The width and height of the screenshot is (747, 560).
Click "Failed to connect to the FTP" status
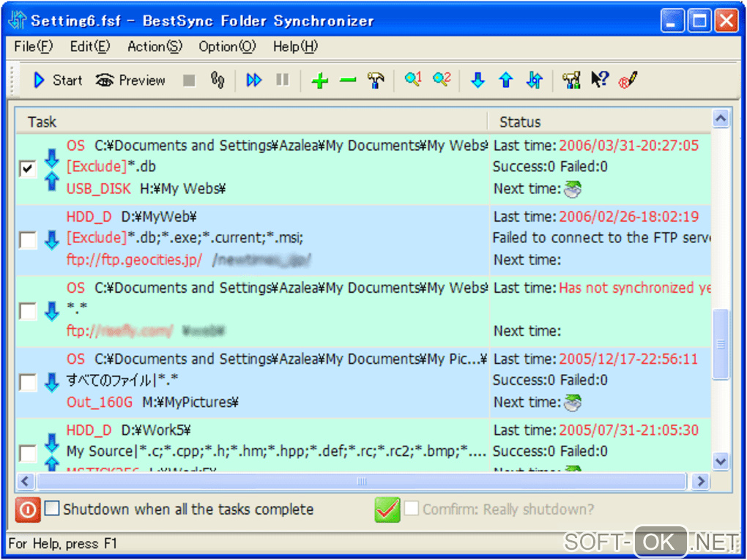click(601, 238)
